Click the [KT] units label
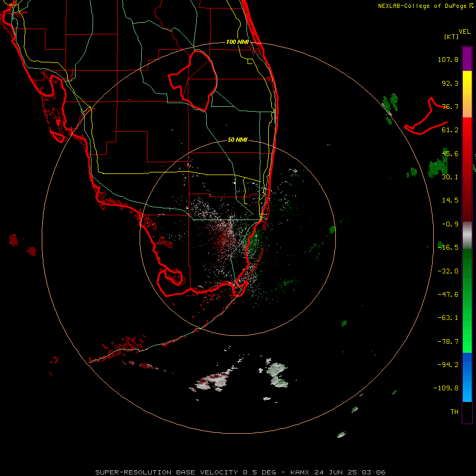The image size is (476, 476). 452,36
